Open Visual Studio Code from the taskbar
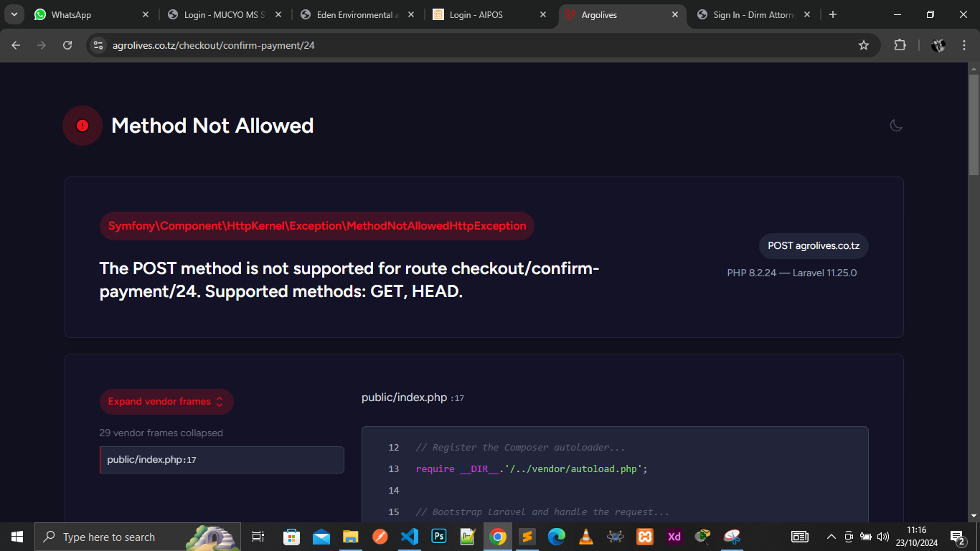This screenshot has height=551, width=980. tap(410, 537)
